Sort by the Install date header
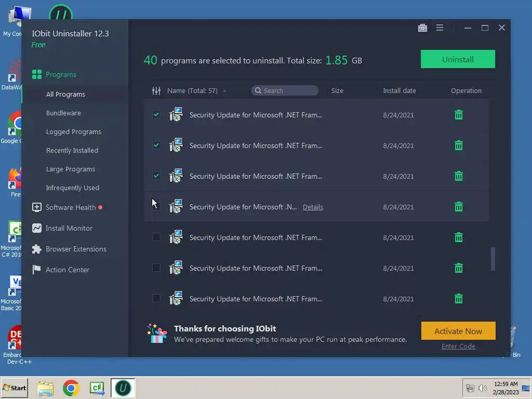 [x=400, y=90]
